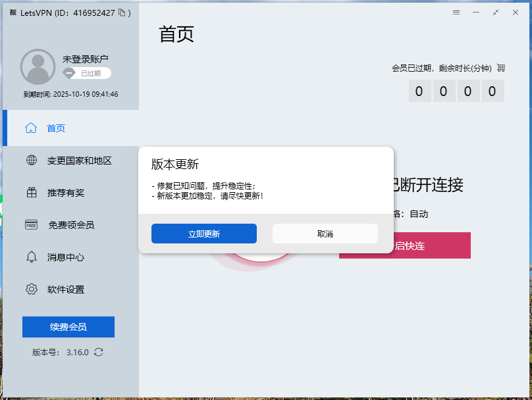The width and height of the screenshot is (532, 400).
Task: Select 变更国家和地区 menu item
Action: pyautogui.click(x=79, y=161)
